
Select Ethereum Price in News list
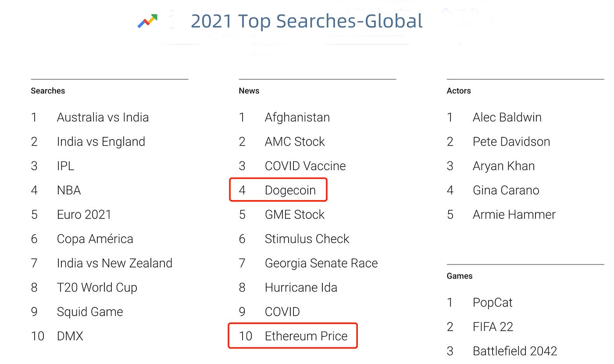[x=306, y=336]
